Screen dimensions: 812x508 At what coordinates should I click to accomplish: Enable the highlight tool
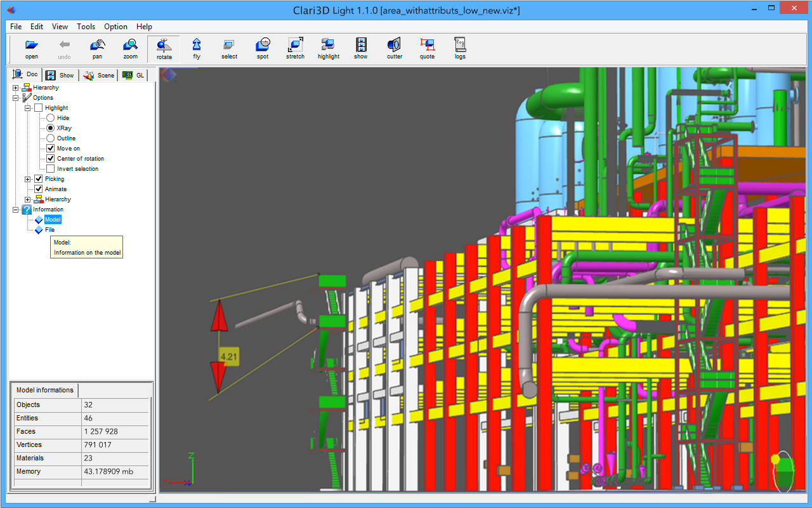click(x=329, y=49)
